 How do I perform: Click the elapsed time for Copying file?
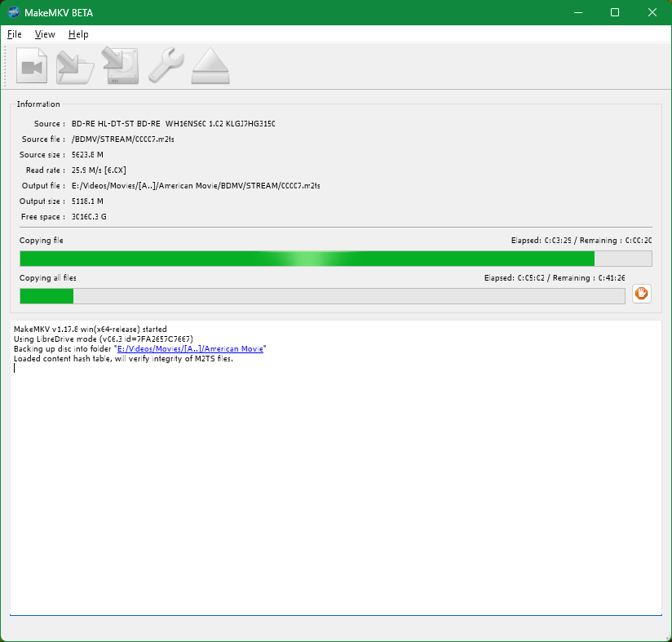click(542, 241)
